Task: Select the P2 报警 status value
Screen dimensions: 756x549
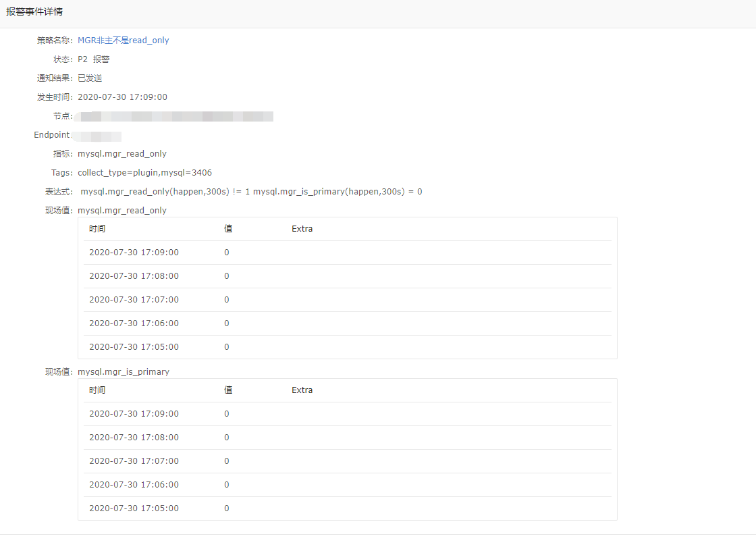Action: point(94,59)
